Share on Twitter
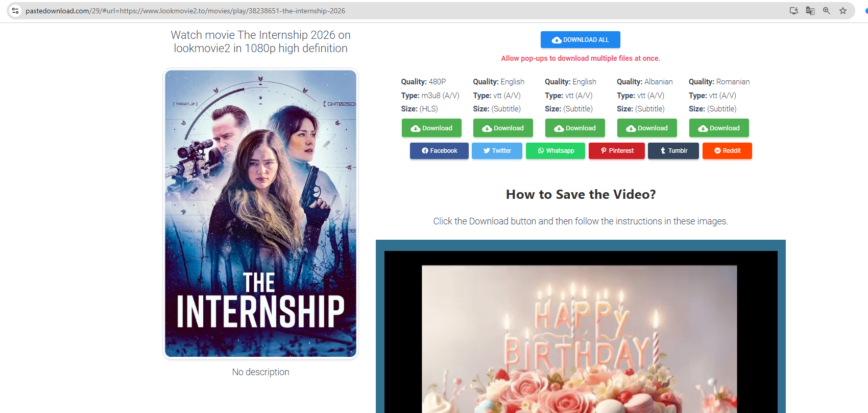 coord(497,151)
